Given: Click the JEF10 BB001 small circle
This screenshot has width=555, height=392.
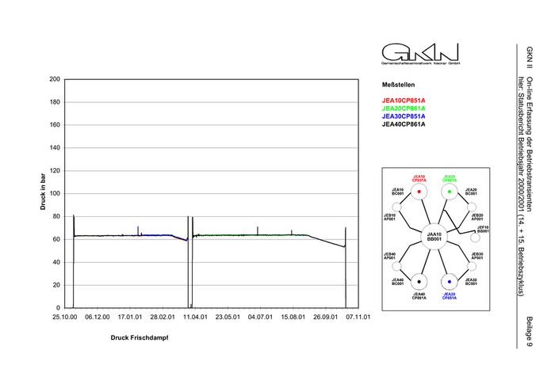Looking at the screenshot, I should click(477, 236).
